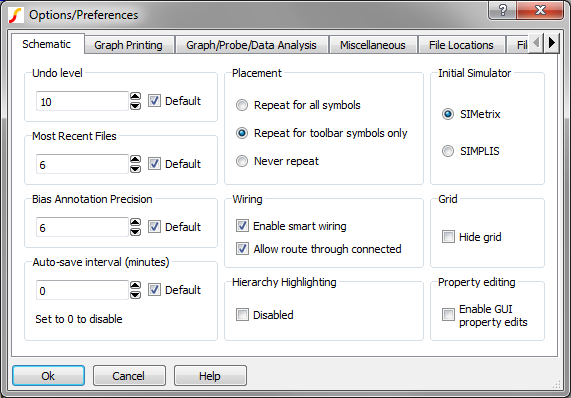Click the SIMetrix logo icon in title bar

pos(15,15)
